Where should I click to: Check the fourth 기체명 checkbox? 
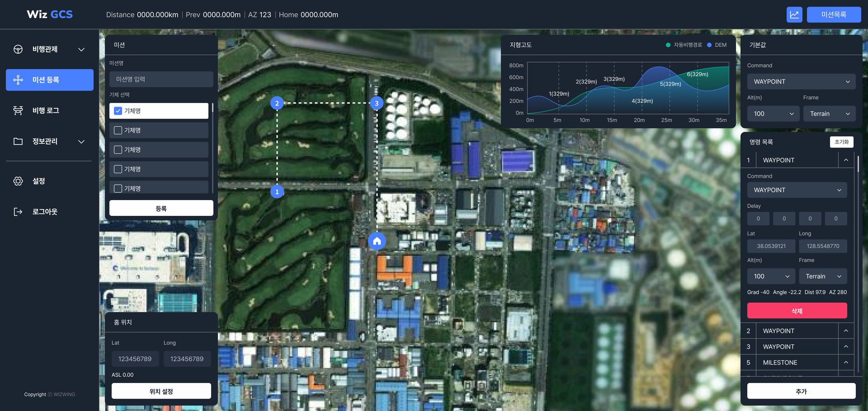point(118,169)
